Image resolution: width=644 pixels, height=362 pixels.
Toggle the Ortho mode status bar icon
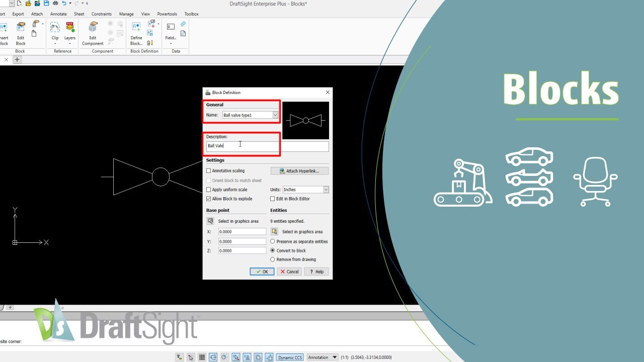tap(213, 357)
